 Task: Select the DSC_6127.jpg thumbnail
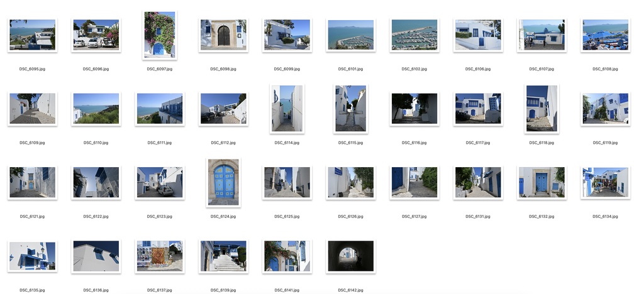(x=414, y=182)
